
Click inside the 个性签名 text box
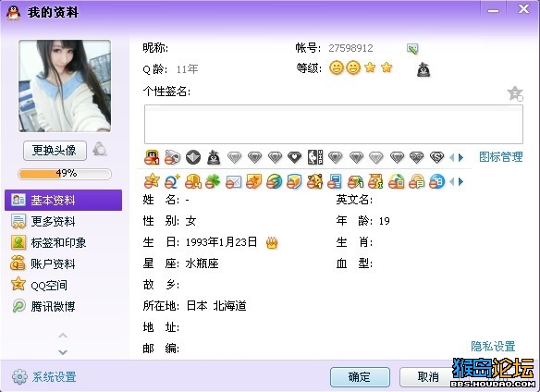334,124
